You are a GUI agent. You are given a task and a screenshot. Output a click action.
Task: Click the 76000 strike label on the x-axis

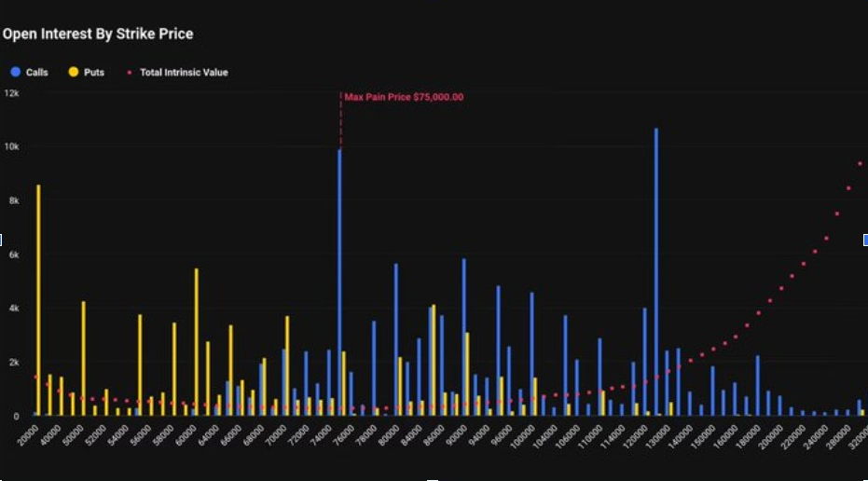(x=343, y=435)
